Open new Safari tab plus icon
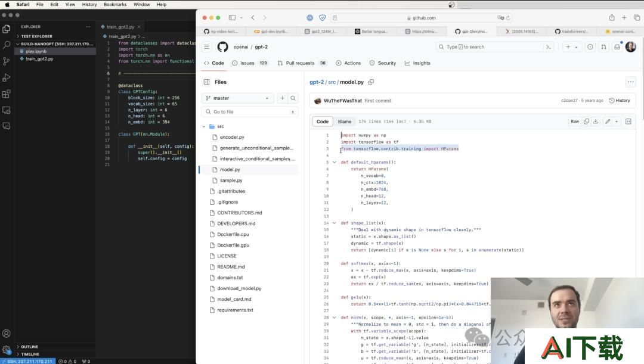Screen dimensions: 644x364 pyautogui.click(x=624, y=17)
